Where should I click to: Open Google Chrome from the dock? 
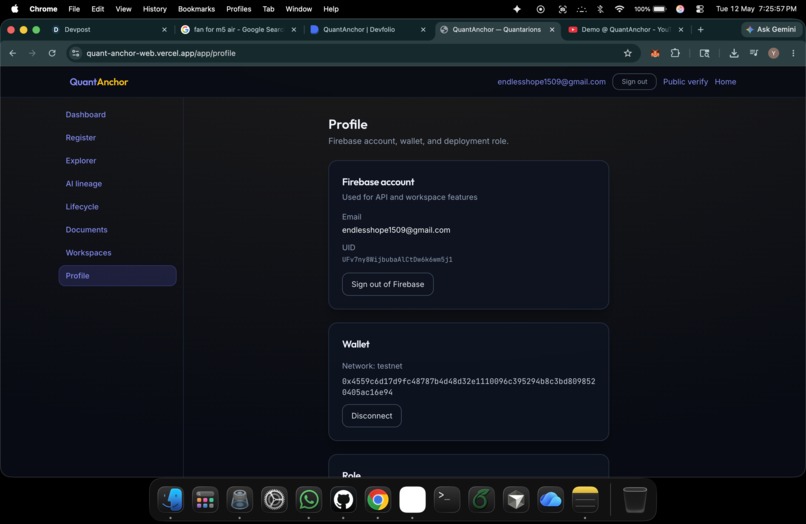[x=377, y=499]
